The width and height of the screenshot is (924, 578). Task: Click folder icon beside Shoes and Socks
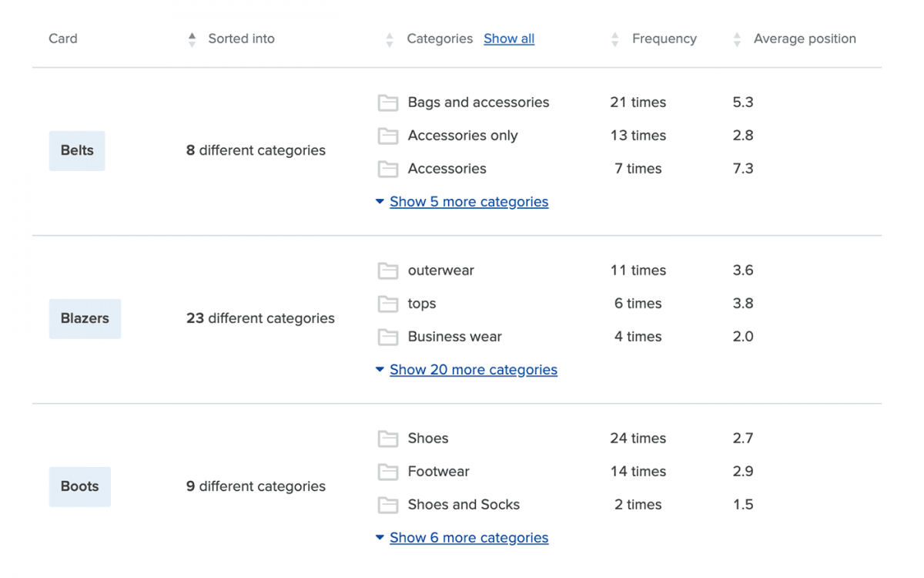click(x=388, y=505)
